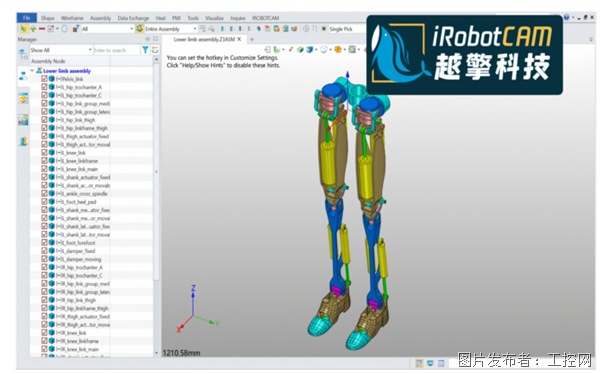Uncheck the Pelvis_link component checkbox
Image resolution: width=600 pixels, height=374 pixels.
coord(44,78)
